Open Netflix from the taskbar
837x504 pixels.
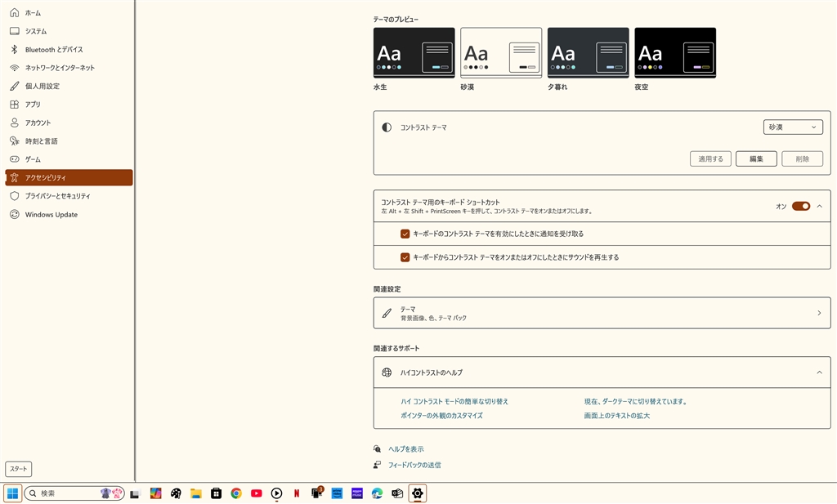tap(297, 493)
